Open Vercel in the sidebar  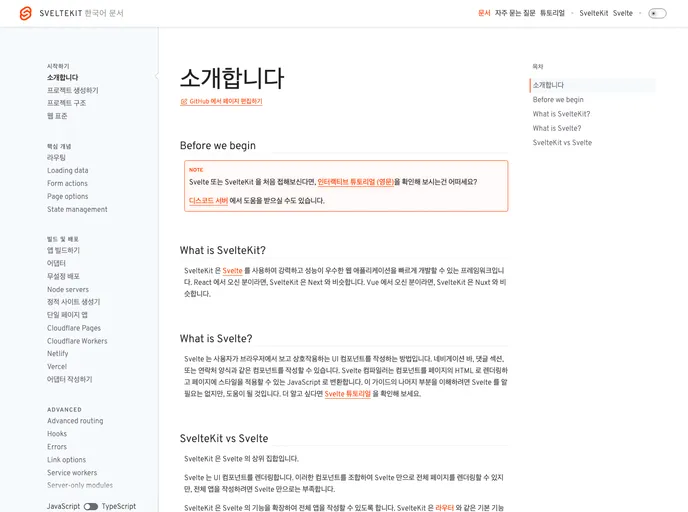point(57,366)
